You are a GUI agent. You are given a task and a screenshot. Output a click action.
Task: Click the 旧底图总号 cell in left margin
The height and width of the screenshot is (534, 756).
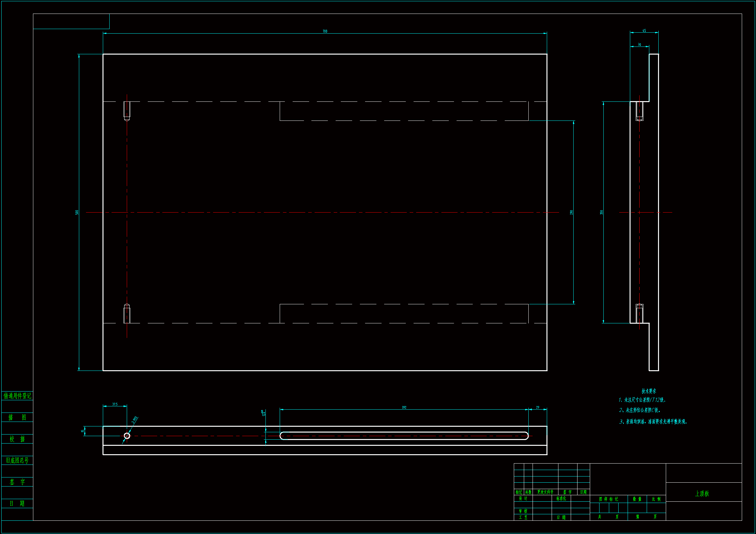tap(17, 460)
